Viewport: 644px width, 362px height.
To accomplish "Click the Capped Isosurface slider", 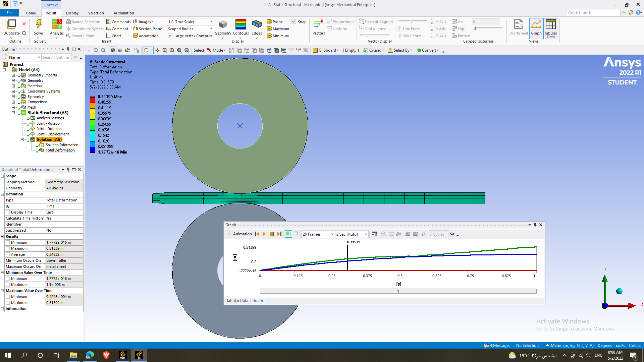I will [x=488, y=28].
